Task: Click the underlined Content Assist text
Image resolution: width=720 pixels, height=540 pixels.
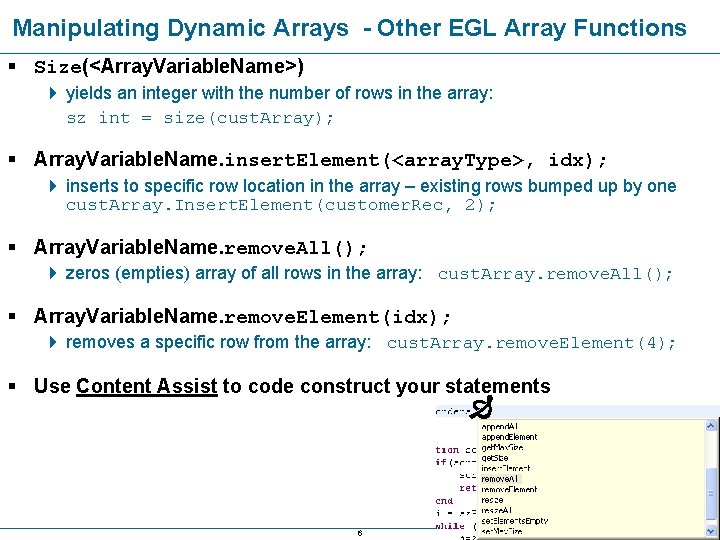Action: coord(146,386)
